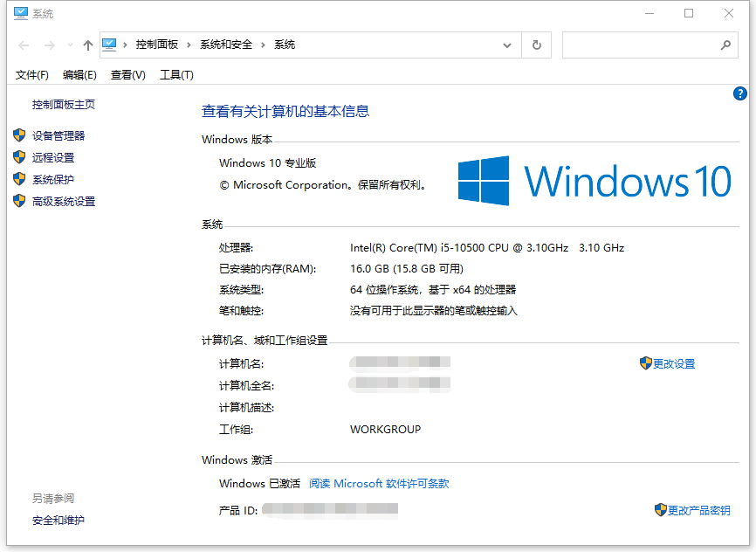Click shield icon beside 更改产品密钥
Screen dimensions: 756x552
point(661,509)
